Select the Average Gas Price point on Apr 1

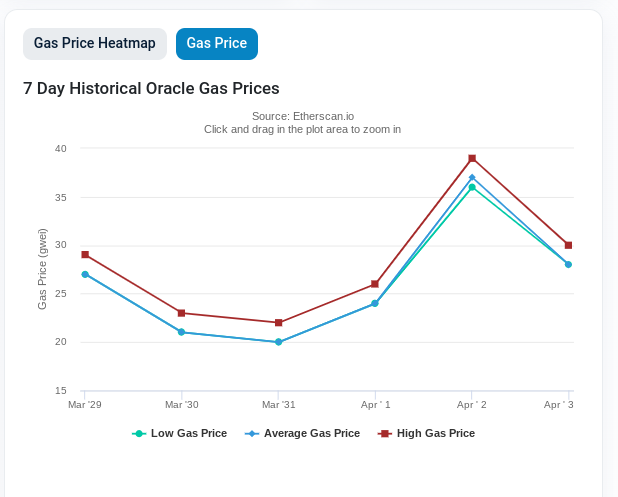(375, 303)
